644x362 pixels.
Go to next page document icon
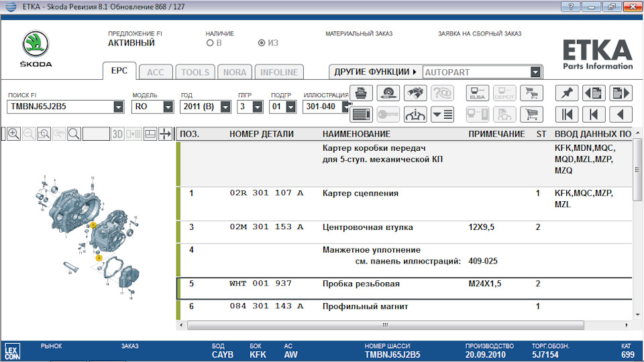pyautogui.click(x=621, y=93)
